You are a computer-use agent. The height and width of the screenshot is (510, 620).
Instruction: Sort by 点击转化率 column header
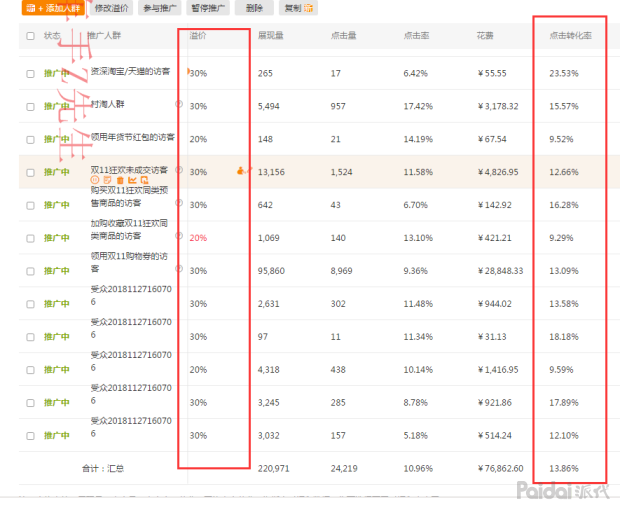click(570, 35)
